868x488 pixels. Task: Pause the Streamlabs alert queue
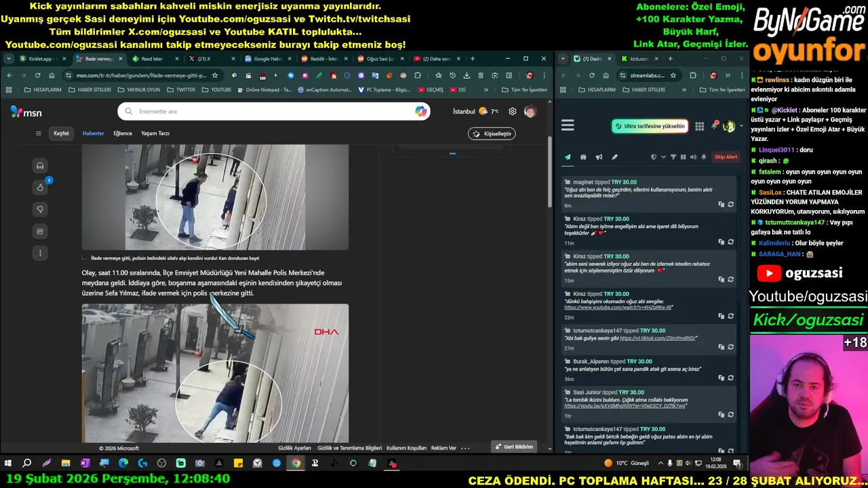click(x=683, y=157)
